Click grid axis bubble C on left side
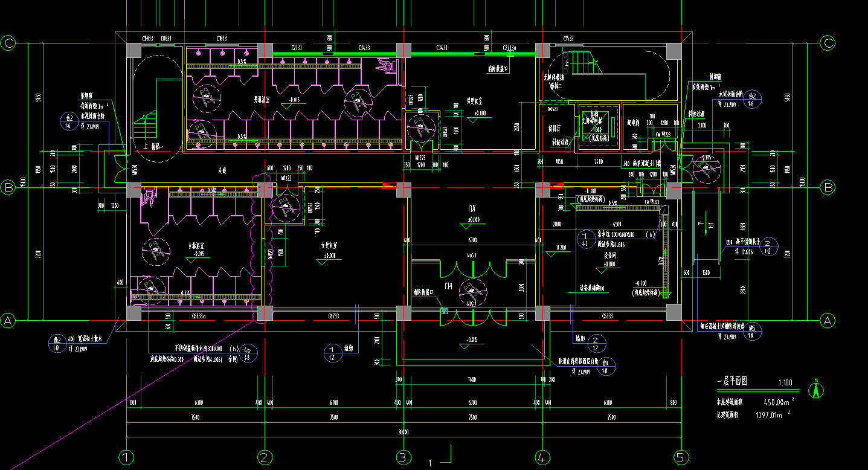Screen dimensions: 868x470 point(8,43)
